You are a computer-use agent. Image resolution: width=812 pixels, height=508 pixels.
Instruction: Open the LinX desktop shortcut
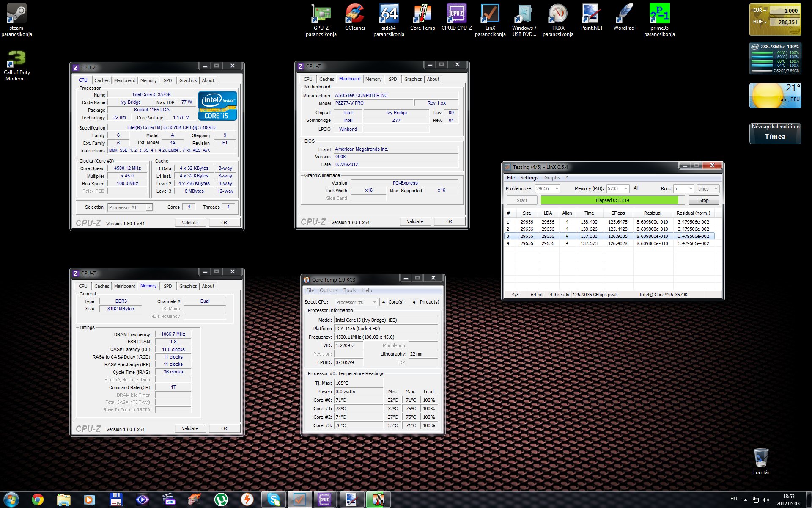tap(490, 20)
